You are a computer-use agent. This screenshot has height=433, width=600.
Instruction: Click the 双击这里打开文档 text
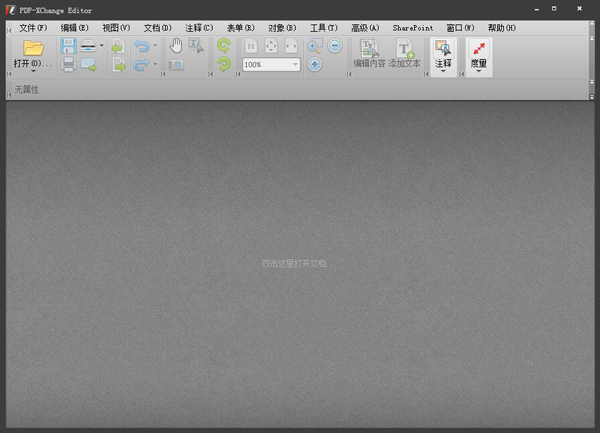click(295, 264)
